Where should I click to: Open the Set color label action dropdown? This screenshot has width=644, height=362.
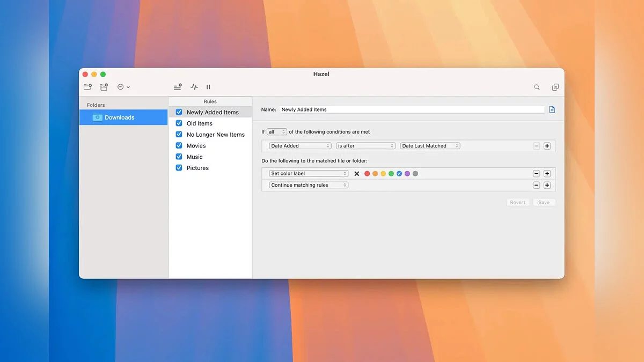point(309,174)
